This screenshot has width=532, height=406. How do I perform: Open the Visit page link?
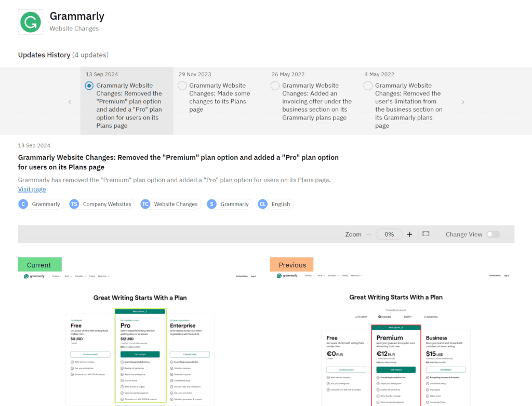click(32, 190)
